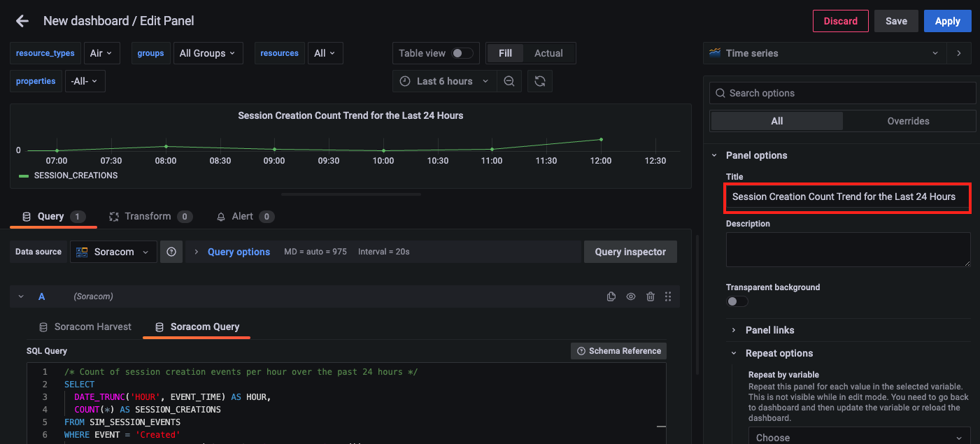Zoom out the time range with magnifier icon
Viewport: 980px width, 444px height.
pos(509,80)
